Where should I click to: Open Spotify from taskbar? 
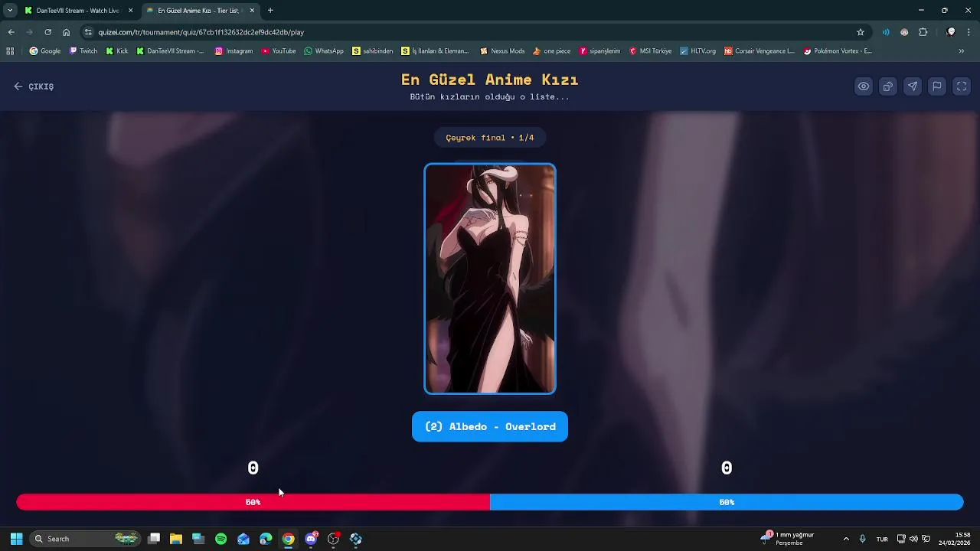(x=221, y=539)
